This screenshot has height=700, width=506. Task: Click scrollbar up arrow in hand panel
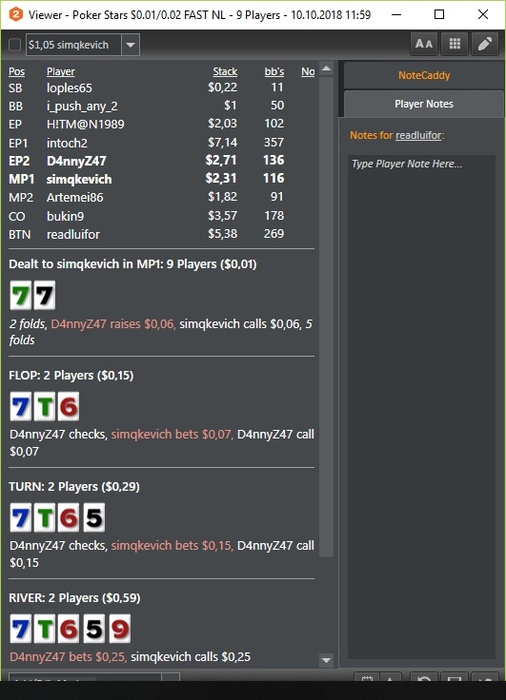(x=326, y=69)
